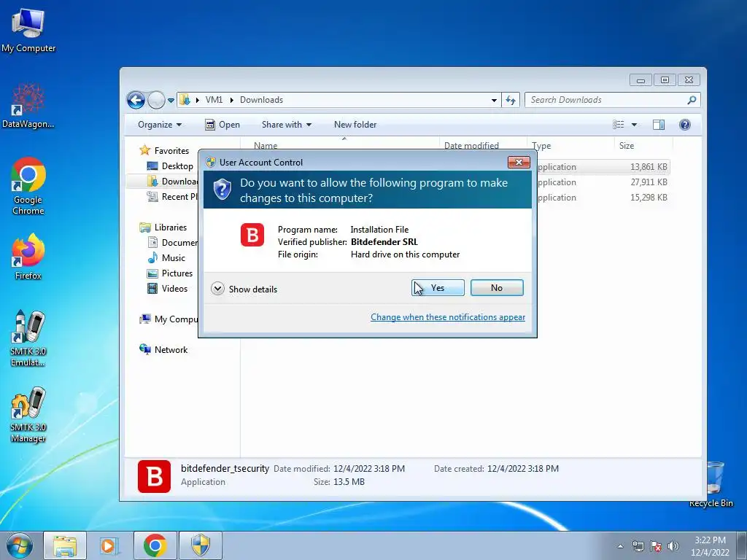This screenshot has height=560, width=747.
Task: Select Desktop under Favorites
Action: pos(170,166)
